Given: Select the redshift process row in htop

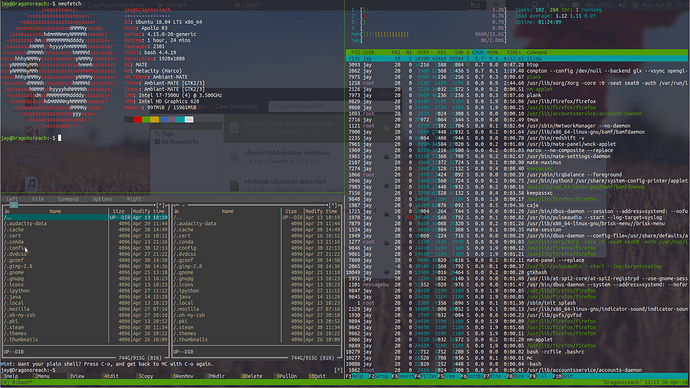Looking at the screenshot, I should click(x=517, y=138).
